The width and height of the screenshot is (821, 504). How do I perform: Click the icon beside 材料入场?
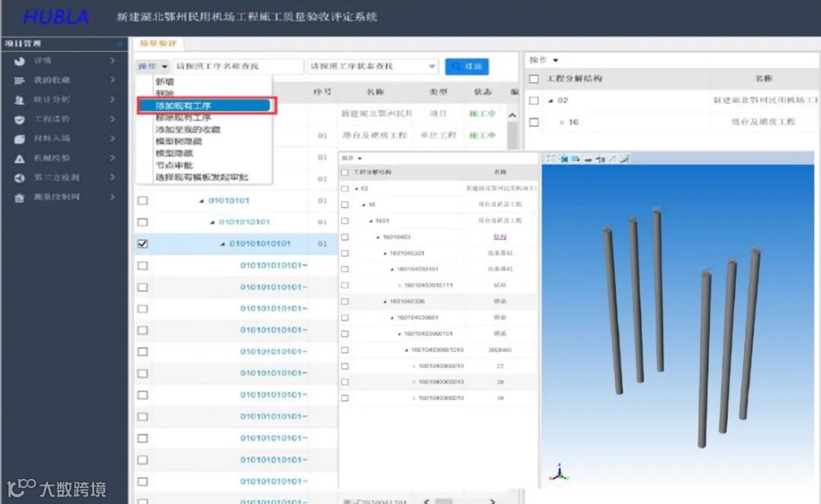[19, 139]
